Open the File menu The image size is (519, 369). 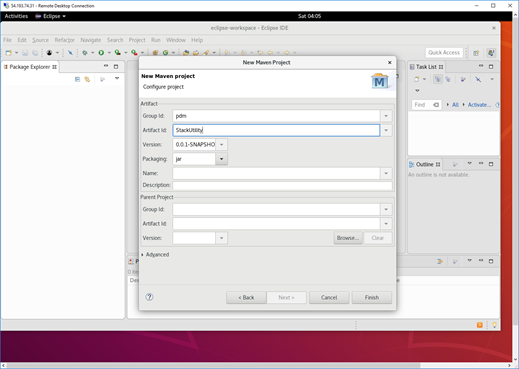7,40
